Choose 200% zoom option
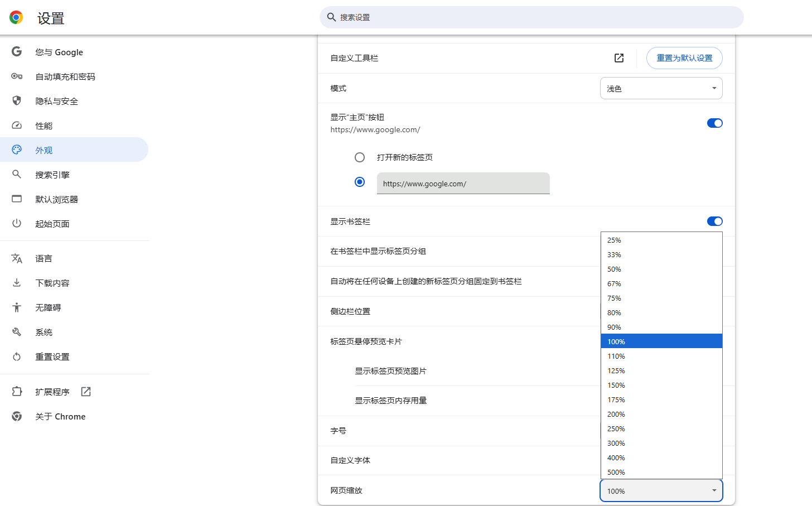 pyautogui.click(x=661, y=414)
